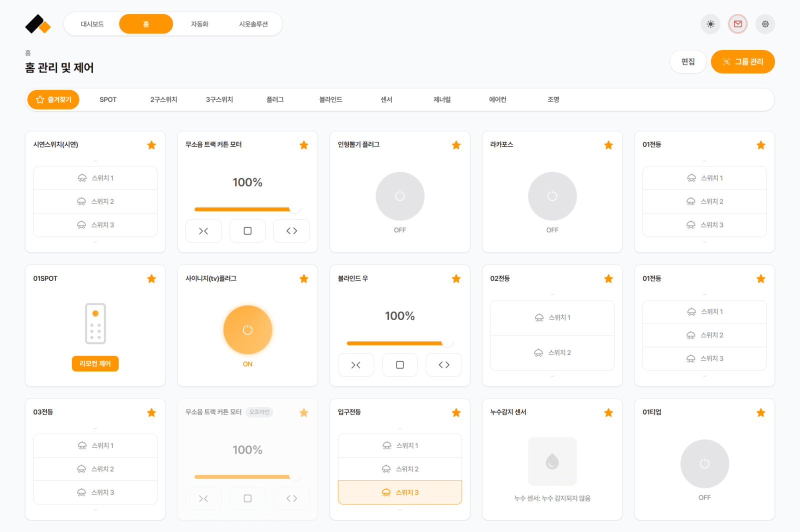Image resolution: width=800 pixels, height=532 pixels.
Task: Click the black and orange app logo
Action: coord(38,24)
